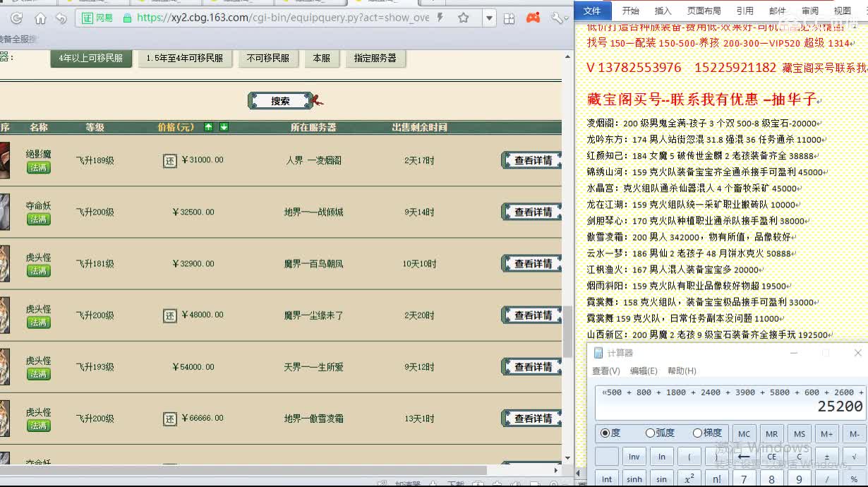Sort price ascending with green up arrow
This screenshot has width=868, height=487.
pos(208,127)
